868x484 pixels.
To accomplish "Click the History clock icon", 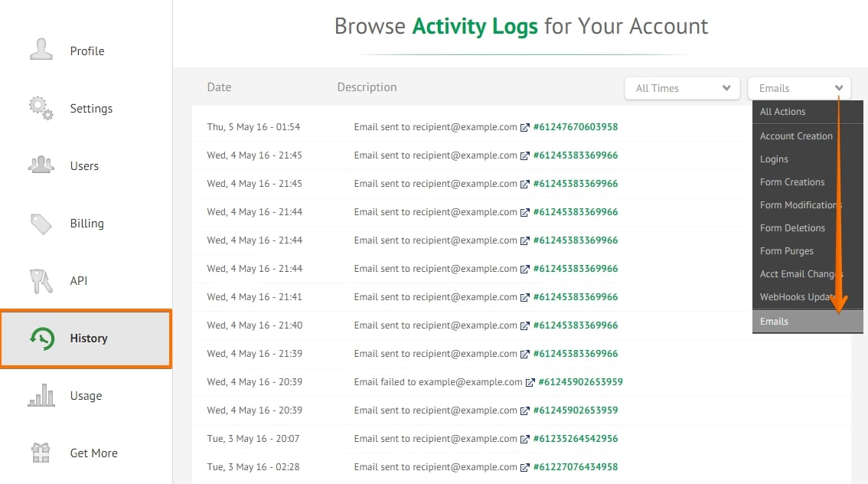I will [x=42, y=338].
